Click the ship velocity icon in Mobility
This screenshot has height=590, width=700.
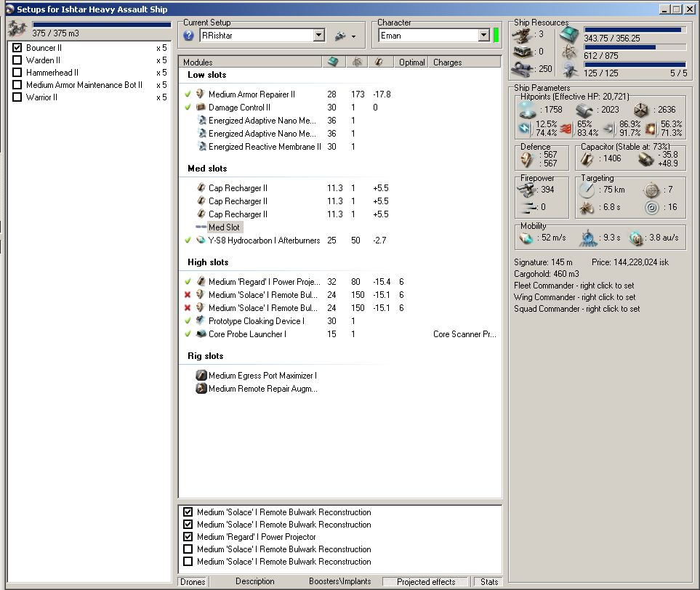click(x=526, y=238)
